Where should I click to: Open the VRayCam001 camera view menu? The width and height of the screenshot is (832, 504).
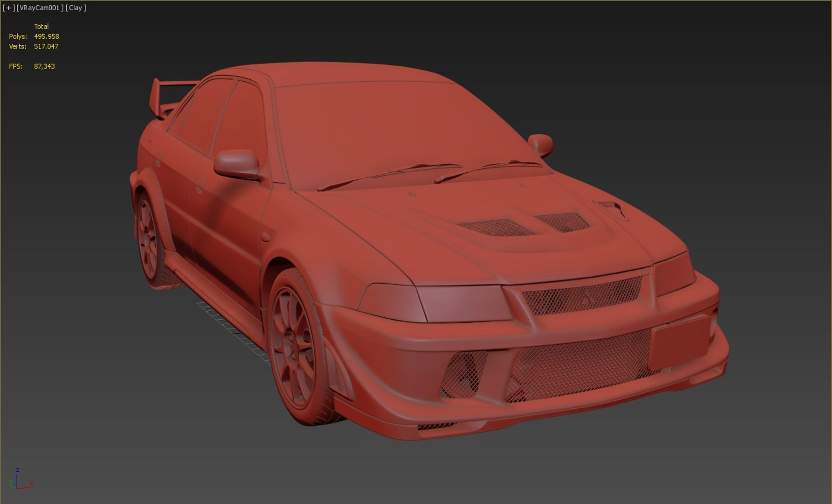pyautogui.click(x=40, y=8)
